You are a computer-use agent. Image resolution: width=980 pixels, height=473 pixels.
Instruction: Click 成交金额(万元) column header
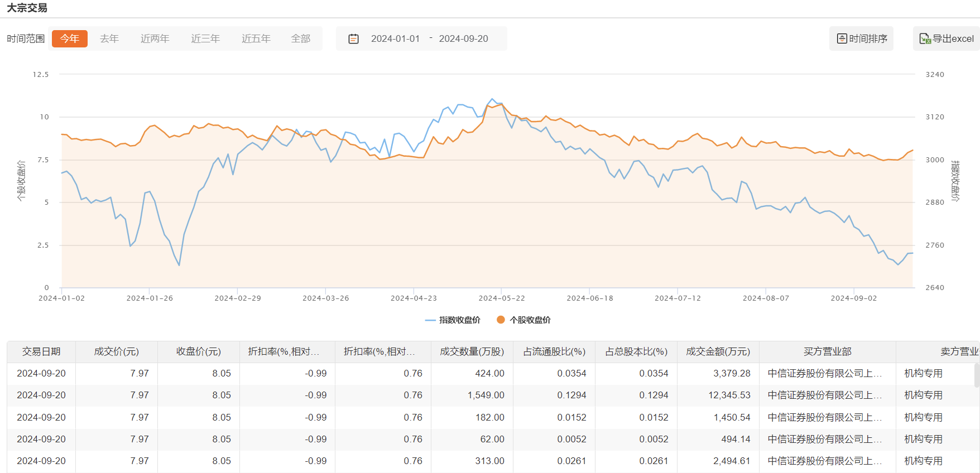[x=718, y=352]
